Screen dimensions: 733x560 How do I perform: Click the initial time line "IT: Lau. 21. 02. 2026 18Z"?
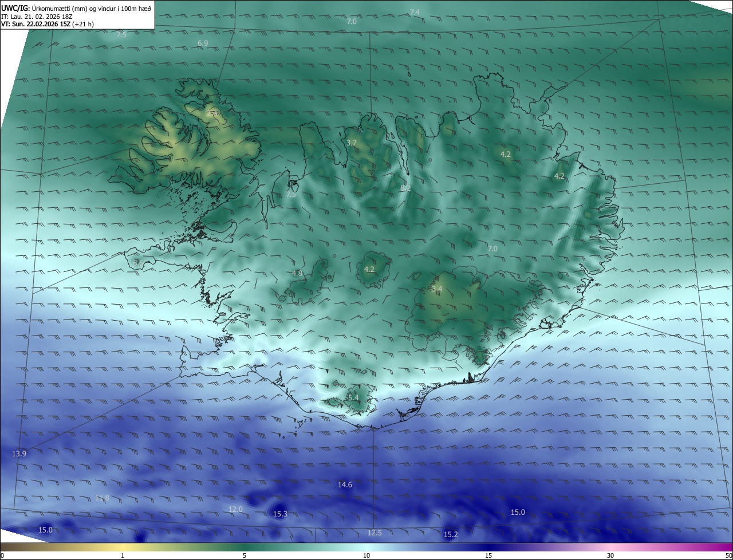click(38, 17)
